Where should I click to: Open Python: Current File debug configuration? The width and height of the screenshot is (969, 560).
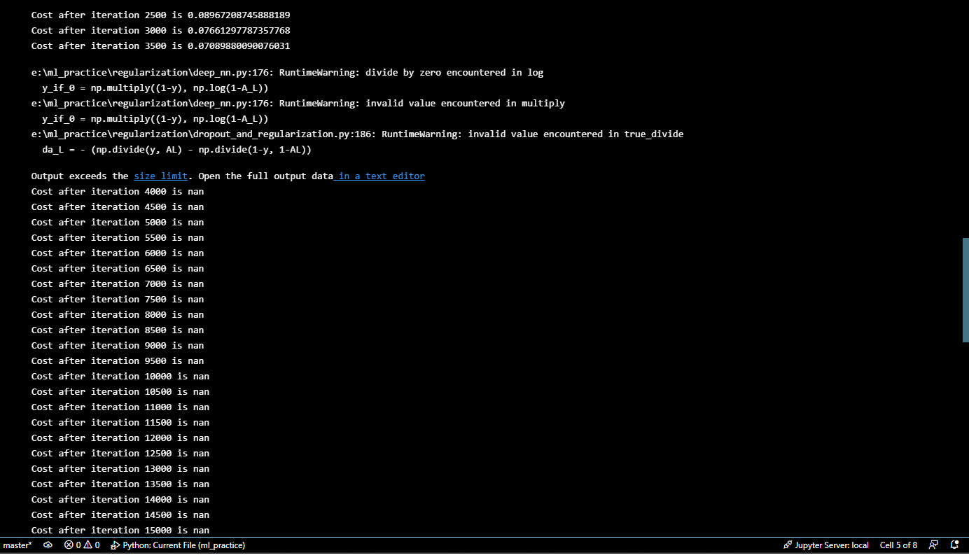tap(178, 545)
